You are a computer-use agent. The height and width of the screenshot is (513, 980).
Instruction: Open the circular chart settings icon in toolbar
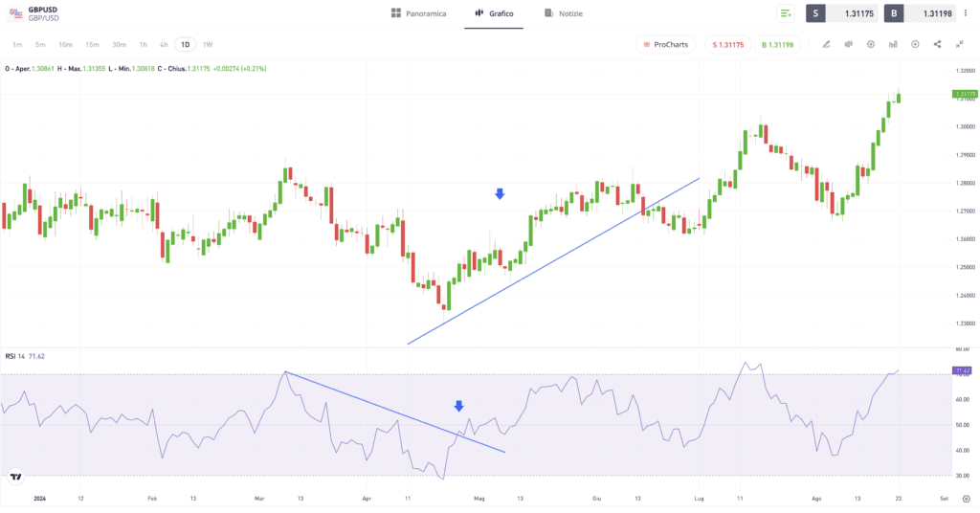point(871,44)
